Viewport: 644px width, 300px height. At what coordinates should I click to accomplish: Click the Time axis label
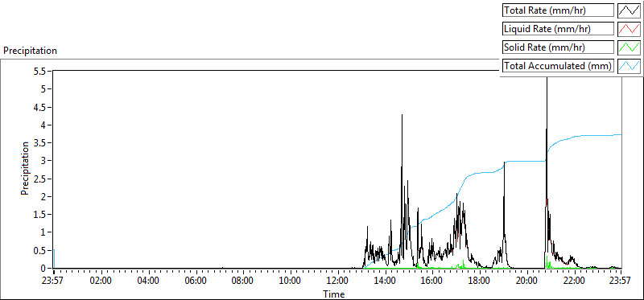coord(334,294)
